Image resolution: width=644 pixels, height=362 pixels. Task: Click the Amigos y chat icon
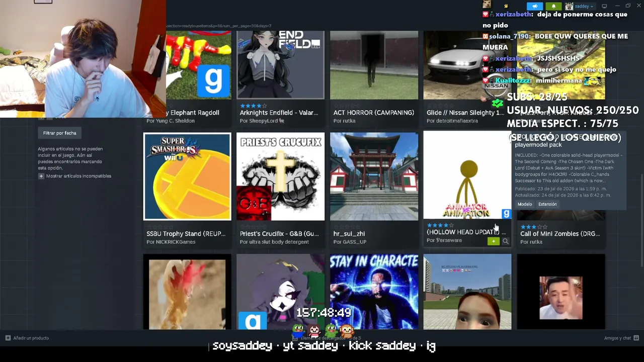click(x=636, y=338)
